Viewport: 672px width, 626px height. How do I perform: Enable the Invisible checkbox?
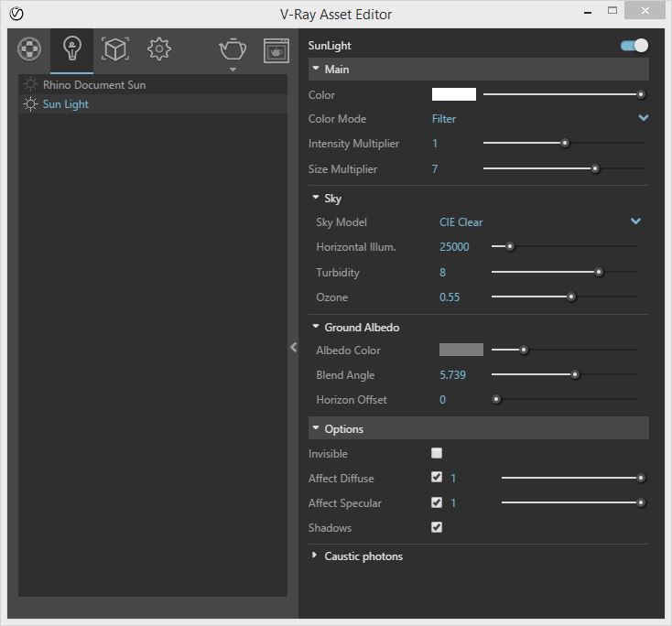[437, 453]
